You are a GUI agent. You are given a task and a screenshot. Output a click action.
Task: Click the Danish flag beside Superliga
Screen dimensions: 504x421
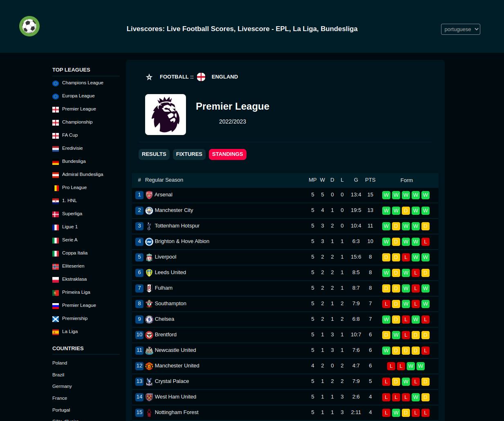click(x=56, y=214)
